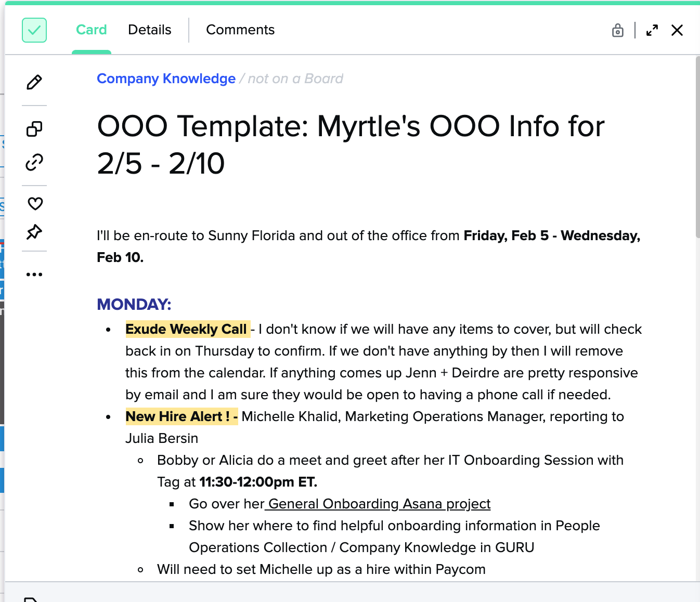The image size is (700, 602).
Task: Switch to the Card tab
Action: point(91,30)
